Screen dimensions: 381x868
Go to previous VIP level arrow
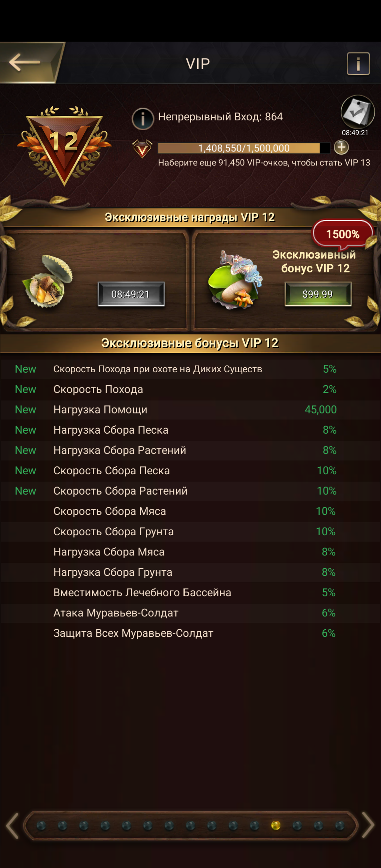pos(13,825)
